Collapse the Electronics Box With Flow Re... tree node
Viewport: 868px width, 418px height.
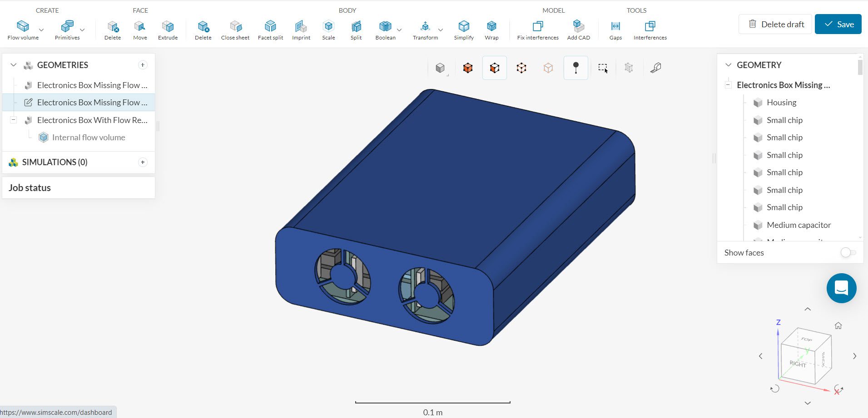[14, 120]
